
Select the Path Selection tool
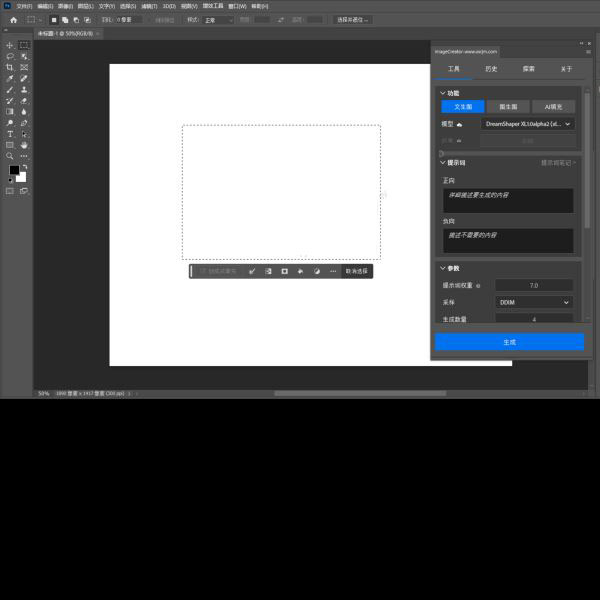(24, 134)
